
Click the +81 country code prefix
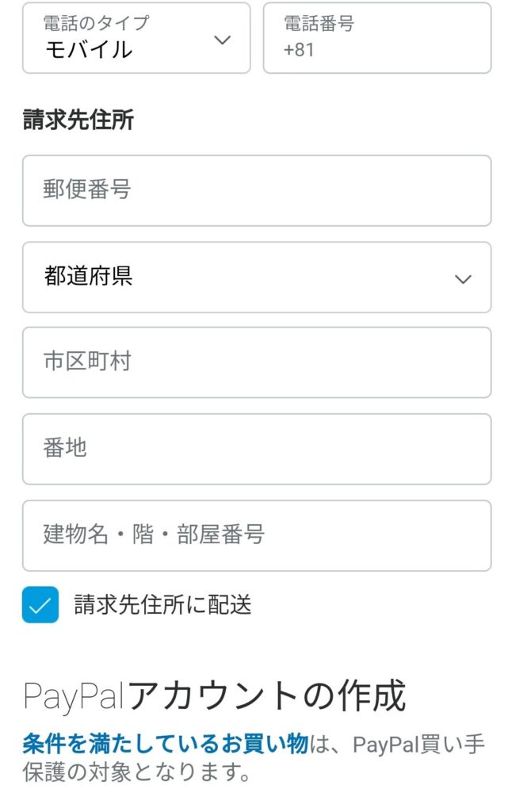tap(299, 50)
